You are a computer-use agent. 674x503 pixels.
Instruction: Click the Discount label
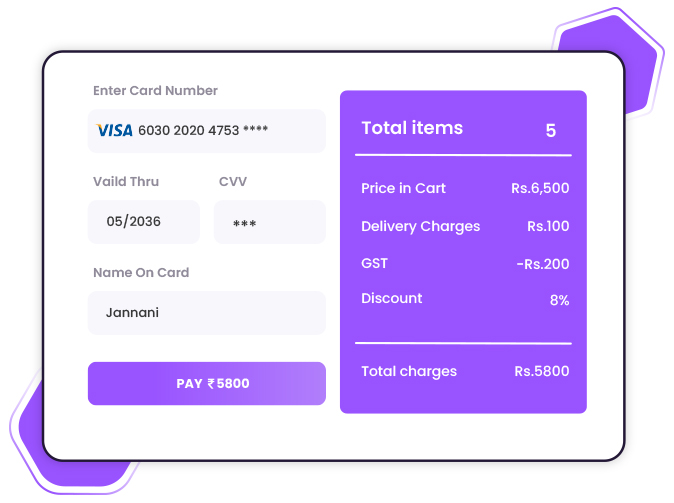(391, 298)
